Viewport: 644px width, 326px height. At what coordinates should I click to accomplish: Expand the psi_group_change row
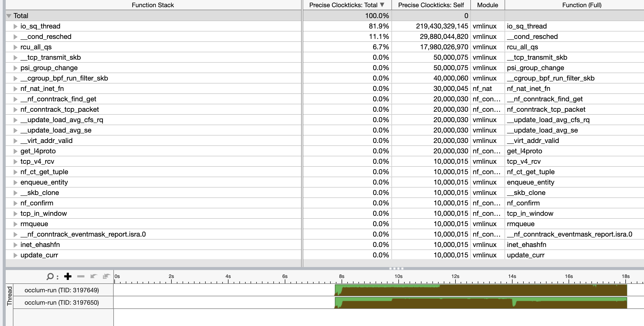15,68
